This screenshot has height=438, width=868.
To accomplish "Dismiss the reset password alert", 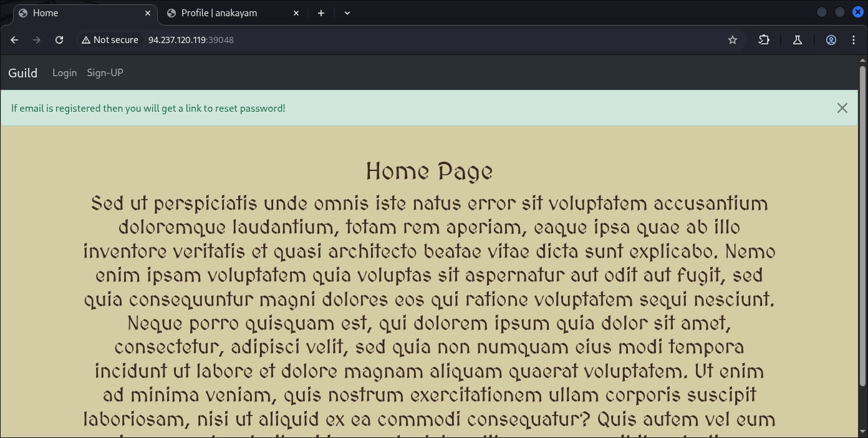I will tap(842, 108).
